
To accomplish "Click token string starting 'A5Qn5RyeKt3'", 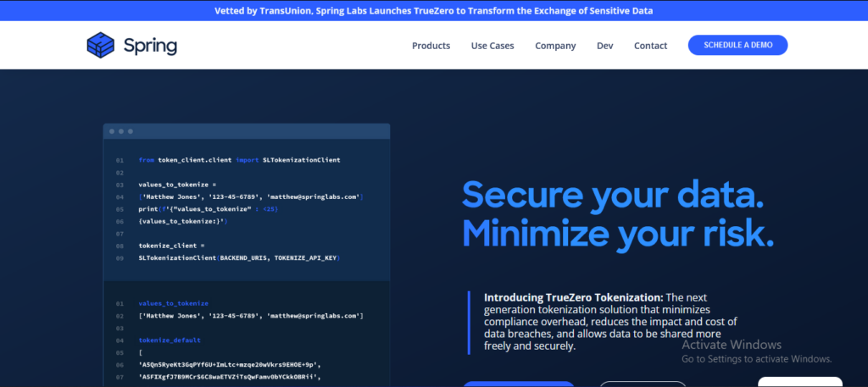I will [230, 365].
